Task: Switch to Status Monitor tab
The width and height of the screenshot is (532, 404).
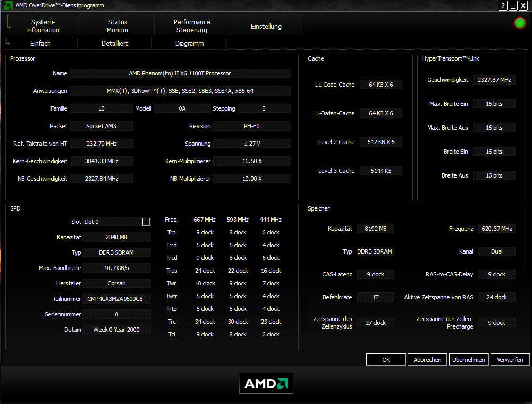Action: [117, 26]
